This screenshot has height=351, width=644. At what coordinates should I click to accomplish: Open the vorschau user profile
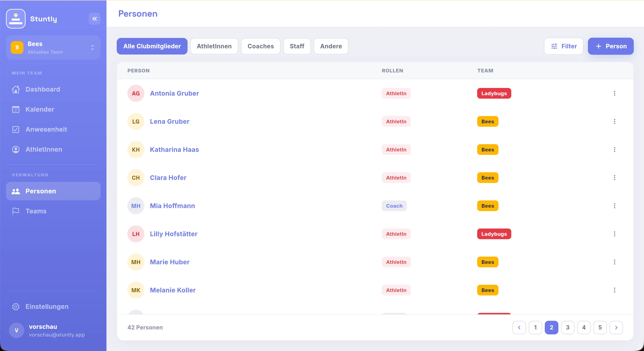click(x=53, y=331)
